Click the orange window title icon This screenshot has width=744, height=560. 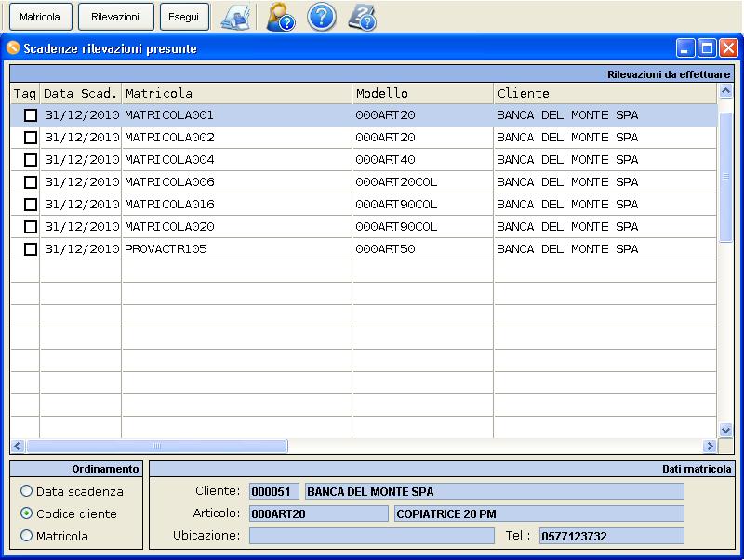click(13, 48)
